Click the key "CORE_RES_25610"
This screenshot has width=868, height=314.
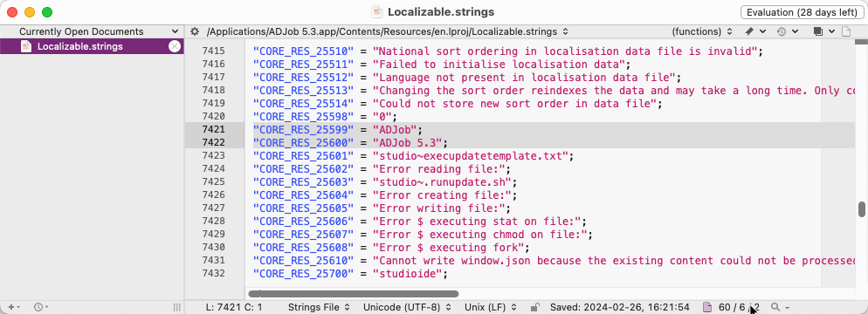point(303,261)
